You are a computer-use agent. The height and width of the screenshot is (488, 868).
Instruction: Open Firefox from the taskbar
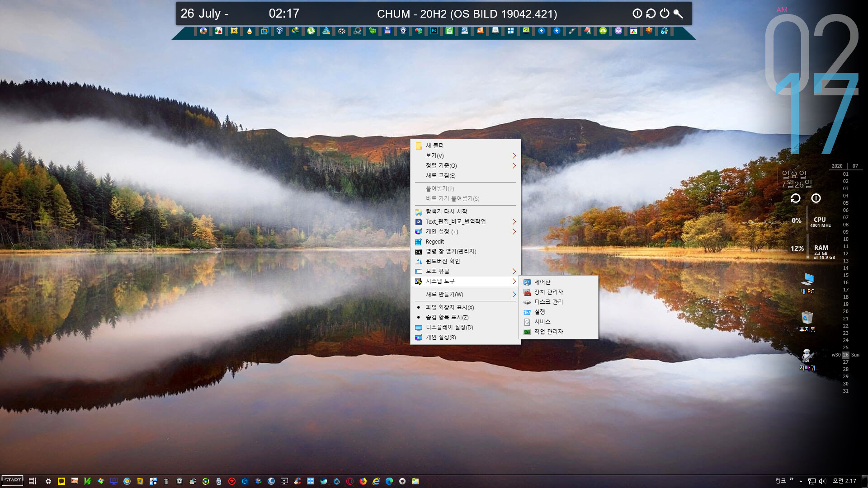(x=363, y=481)
